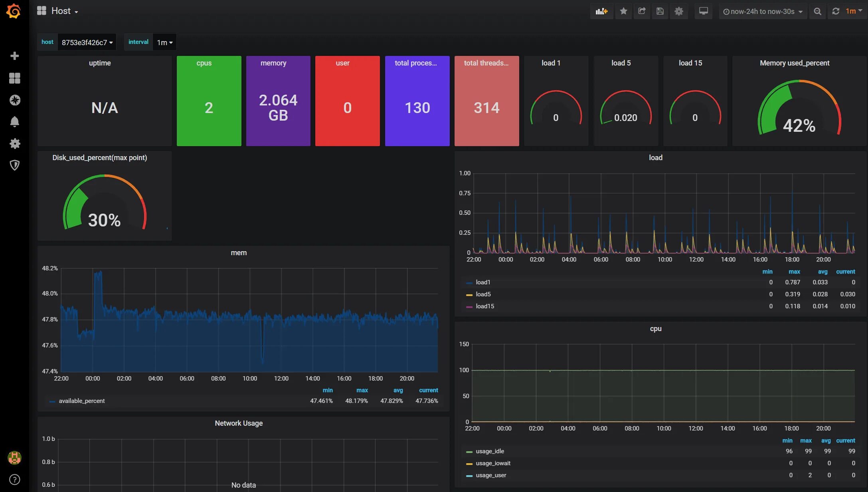The width and height of the screenshot is (868, 492).
Task: Open the interval 1m dropdown
Action: click(x=164, y=42)
